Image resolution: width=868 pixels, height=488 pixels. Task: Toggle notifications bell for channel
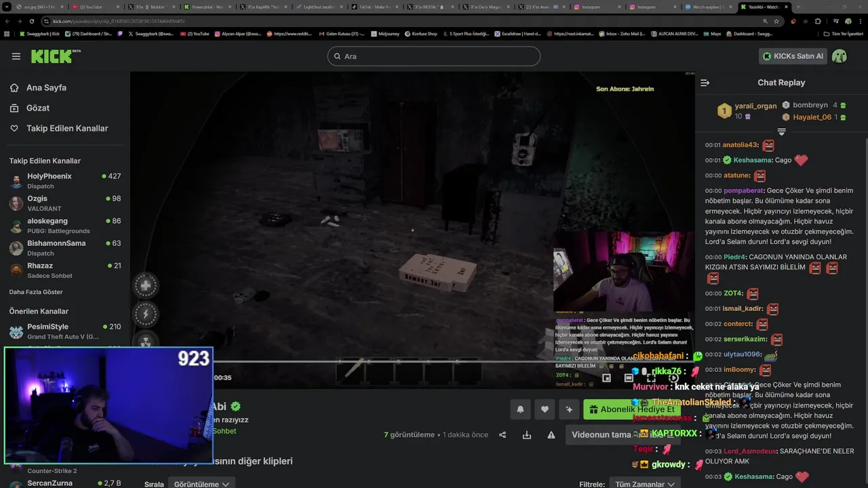coord(520,409)
